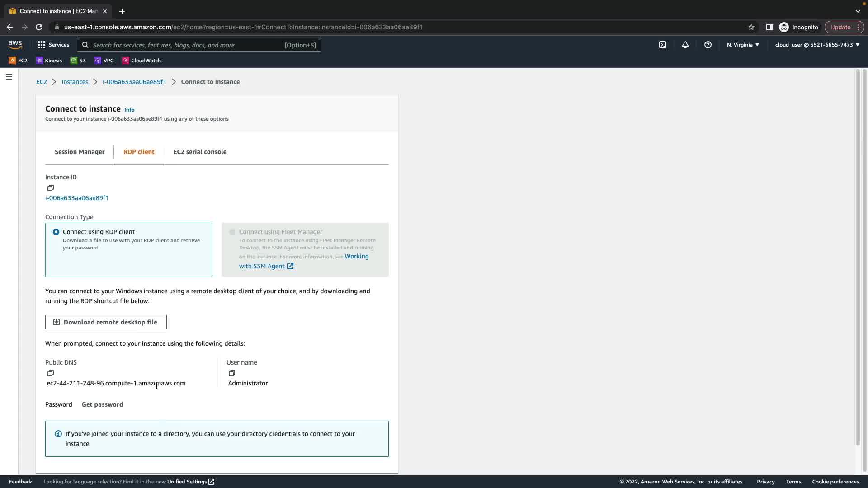The image size is (868, 488).
Task: Open the notifications bell icon
Action: click(685, 45)
